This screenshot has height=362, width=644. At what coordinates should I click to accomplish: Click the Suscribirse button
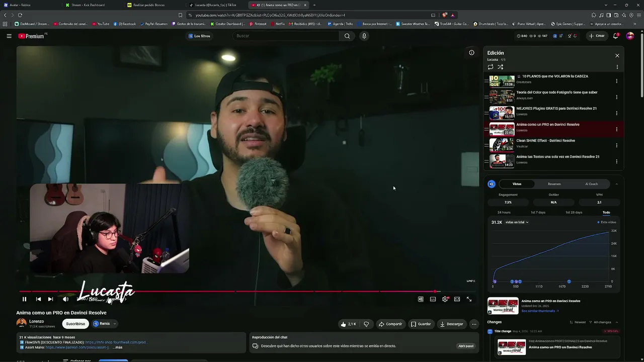[75, 324]
